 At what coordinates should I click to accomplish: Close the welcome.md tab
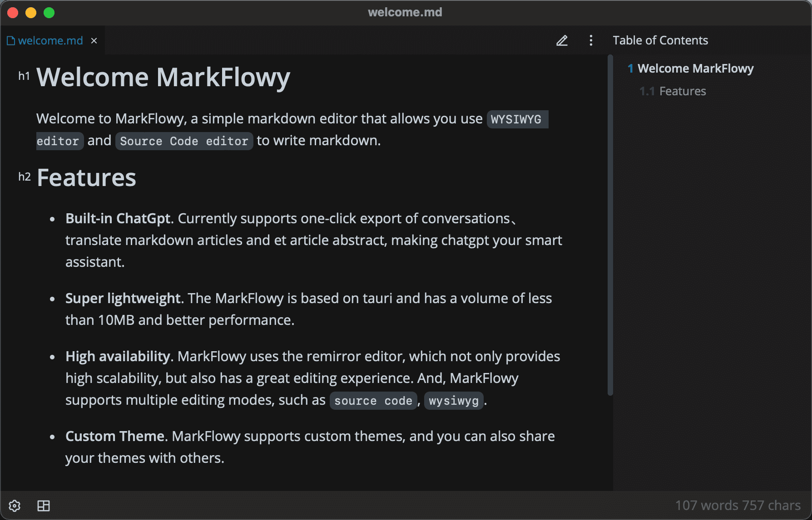point(94,41)
